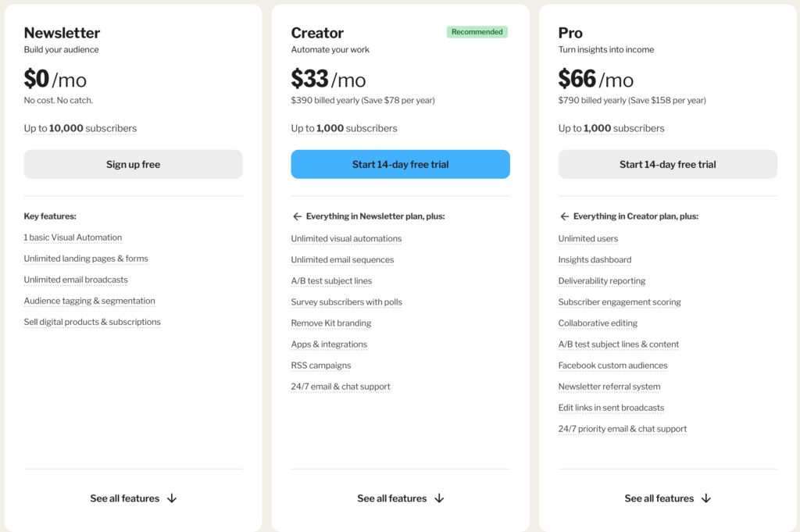
Task: Click the down arrow beside Creator's See all features
Action: 440,498
